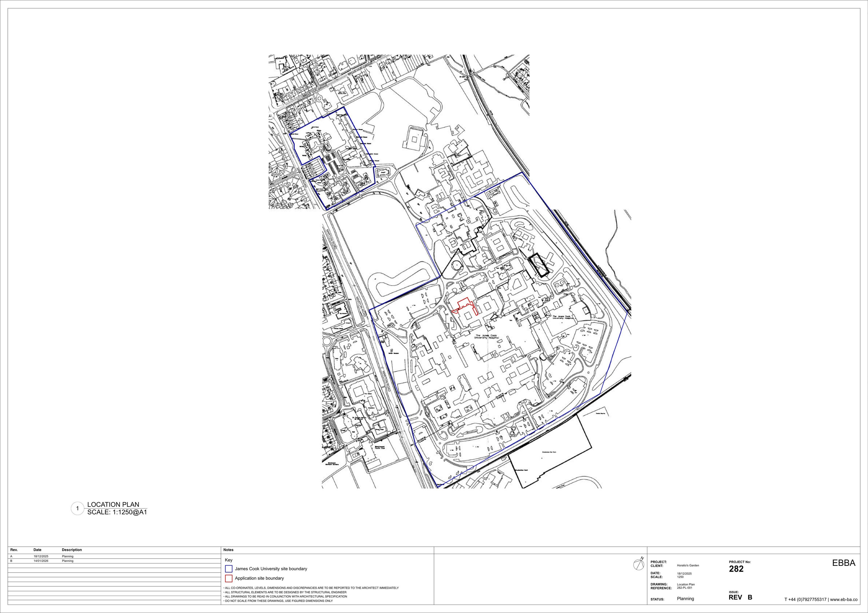The height and width of the screenshot is (613, 868).
Task: Click the circled drawing number 1 marker
Action: click(77, 509)
